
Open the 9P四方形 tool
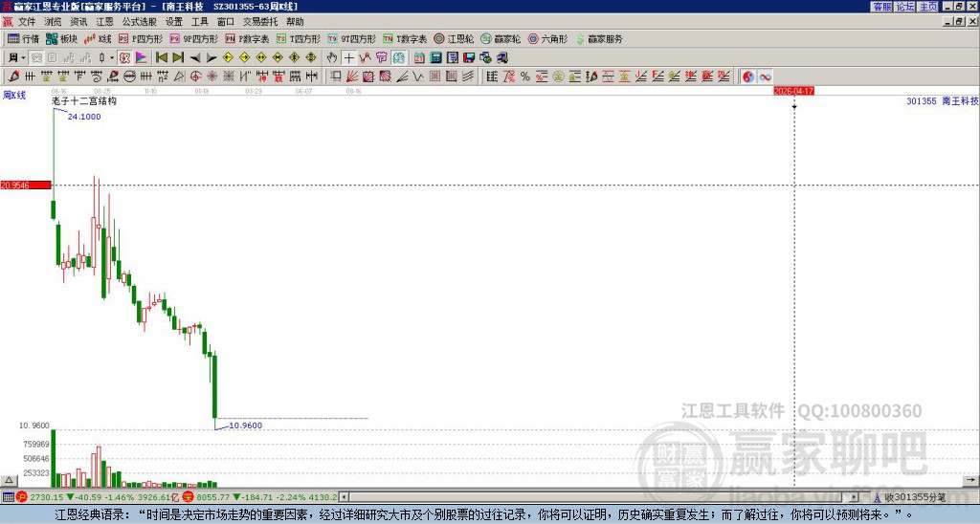pos(193,38)
